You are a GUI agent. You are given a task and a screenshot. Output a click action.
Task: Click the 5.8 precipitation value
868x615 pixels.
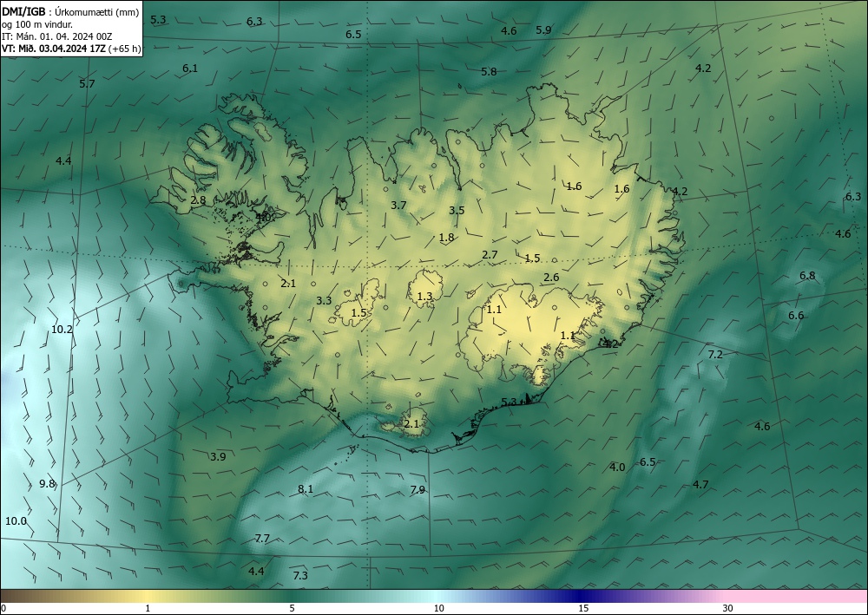(x=489, y=71)
